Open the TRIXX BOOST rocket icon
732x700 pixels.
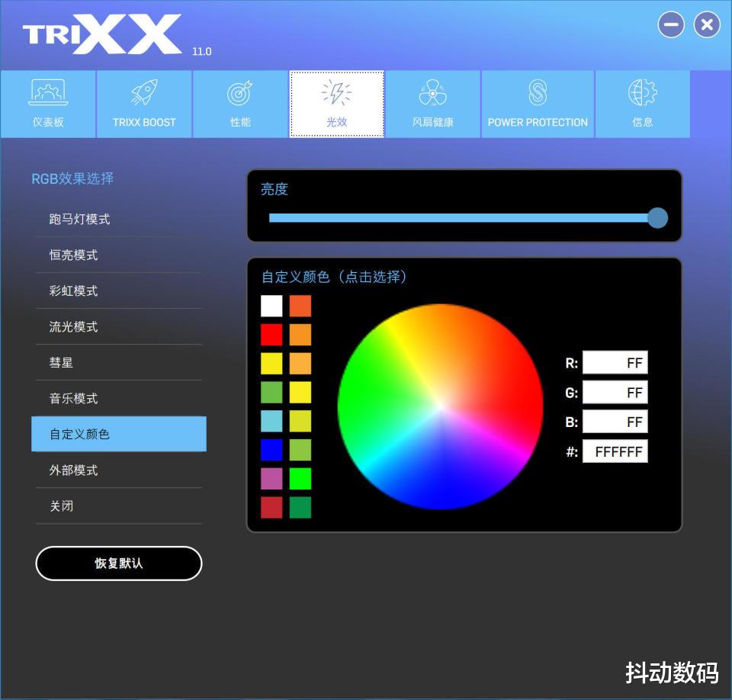[x=144, y=92]
